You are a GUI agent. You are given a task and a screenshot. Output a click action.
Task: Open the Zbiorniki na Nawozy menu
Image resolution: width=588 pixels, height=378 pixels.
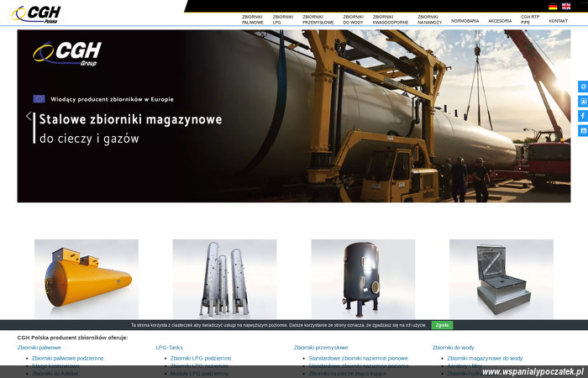[430, 19]
